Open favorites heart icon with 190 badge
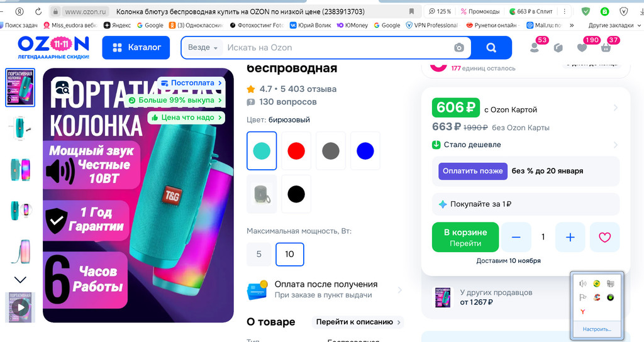644x342 pixels. pyautogui.click(x=582, y=48)
